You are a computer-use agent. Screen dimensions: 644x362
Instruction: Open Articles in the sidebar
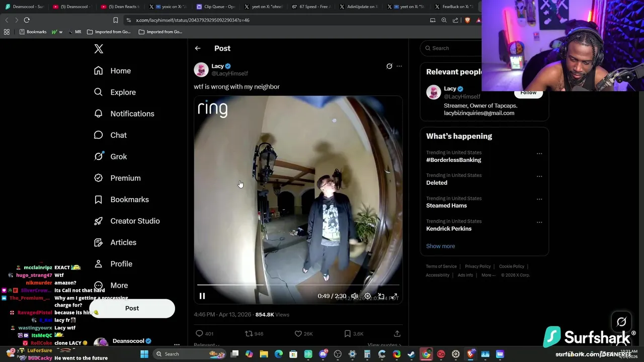115,242
